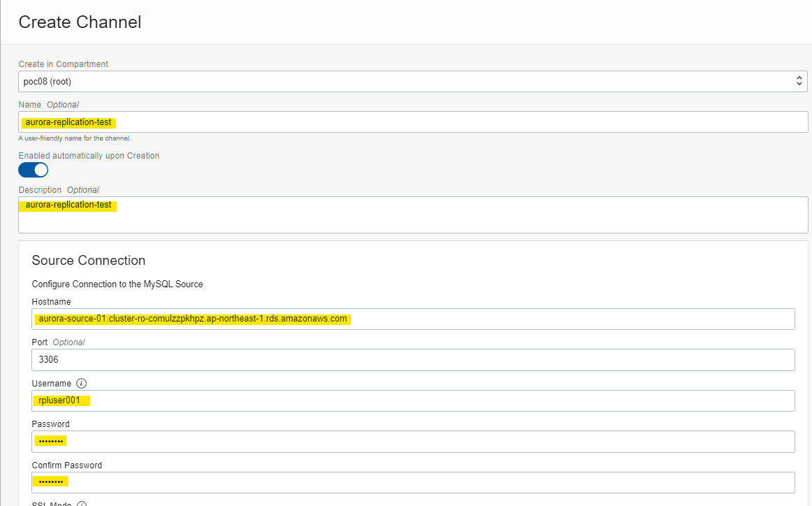Click the Name field with aurora-replication-test
The height and width of the screenshot is (506, 812).
coord(413,122)
